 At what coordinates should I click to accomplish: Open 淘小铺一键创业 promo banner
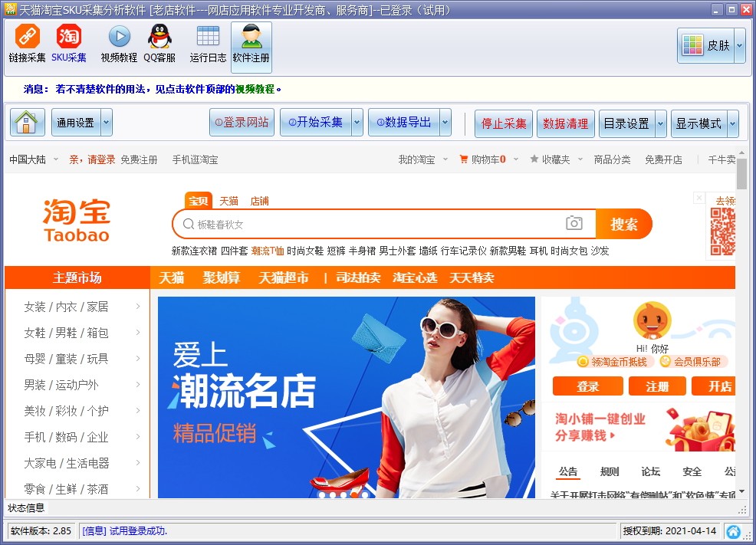click(x=639, y=428)
